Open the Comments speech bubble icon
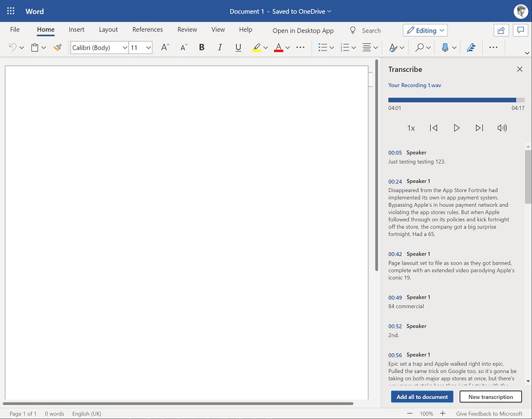Viewport: 532px width, 419px height. click(x=520, y=30)
